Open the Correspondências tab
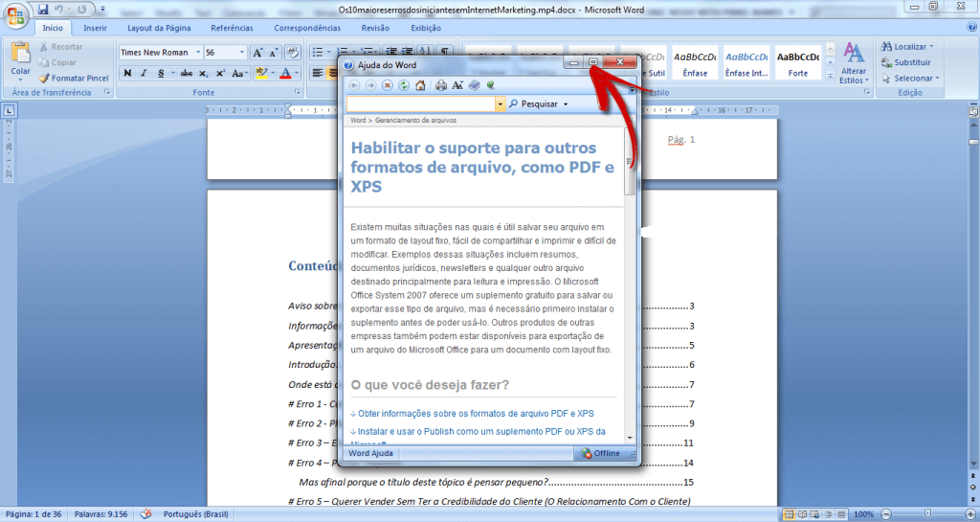The image size is (980, 522). (307, 28)
